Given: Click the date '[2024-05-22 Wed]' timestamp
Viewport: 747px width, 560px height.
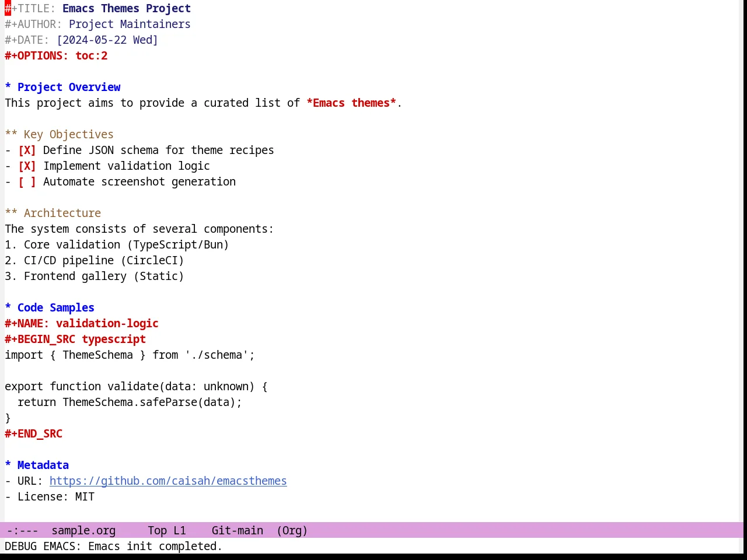Looking at the screenshot, I should [x=107, y=40].
